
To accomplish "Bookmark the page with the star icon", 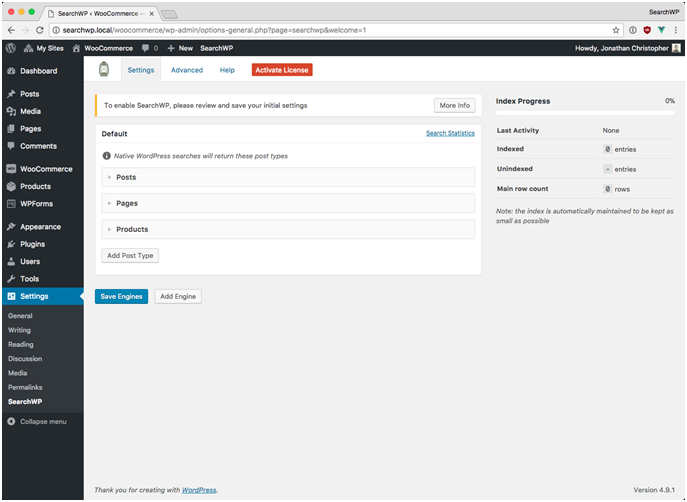I will pos(616,30).
